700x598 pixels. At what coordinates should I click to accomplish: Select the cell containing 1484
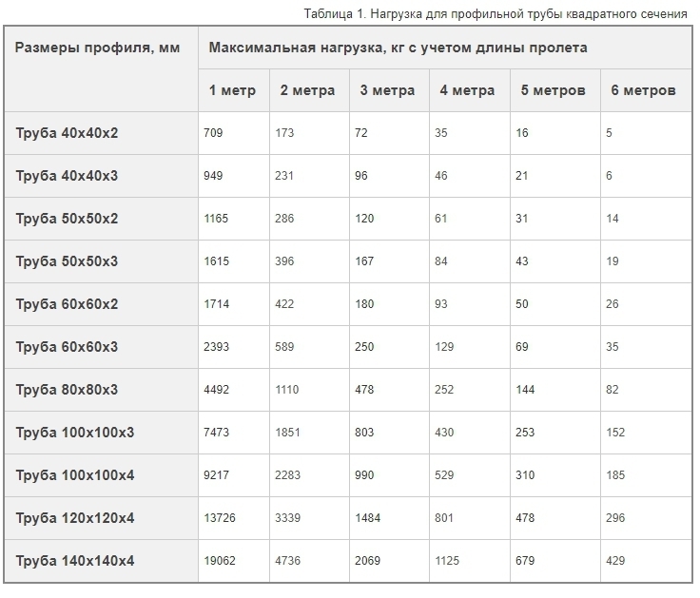click(368, 518)
